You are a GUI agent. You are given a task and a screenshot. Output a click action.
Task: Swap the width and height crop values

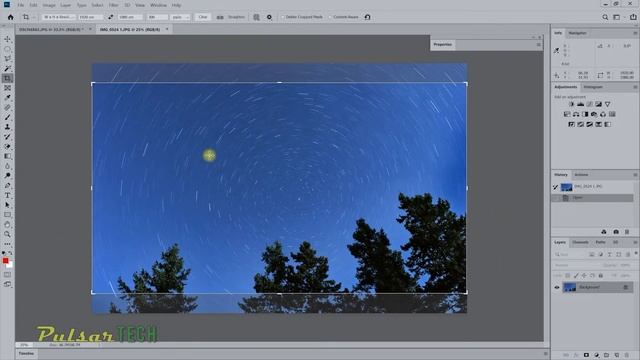point(111,17)
